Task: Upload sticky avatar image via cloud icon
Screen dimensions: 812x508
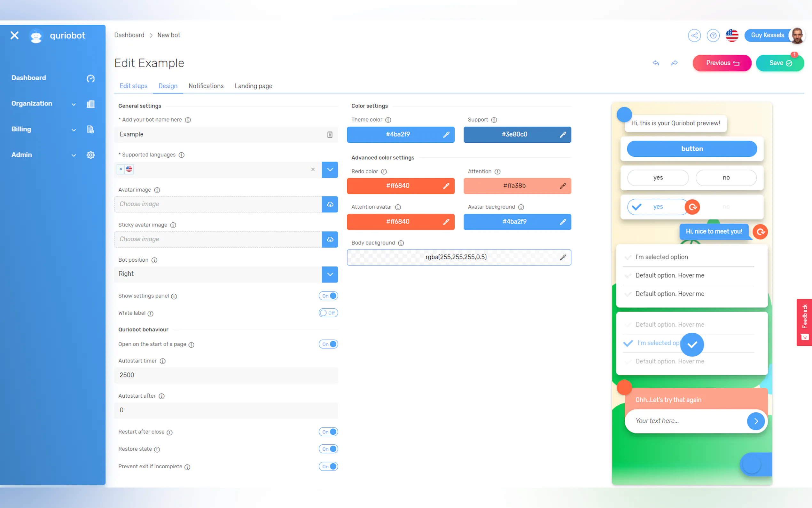Action: point(330,239)
